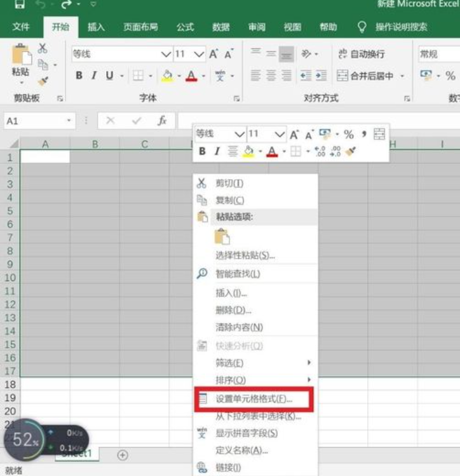
Task: Select center align icon in ribbon
Action: (x=271, y=75)
